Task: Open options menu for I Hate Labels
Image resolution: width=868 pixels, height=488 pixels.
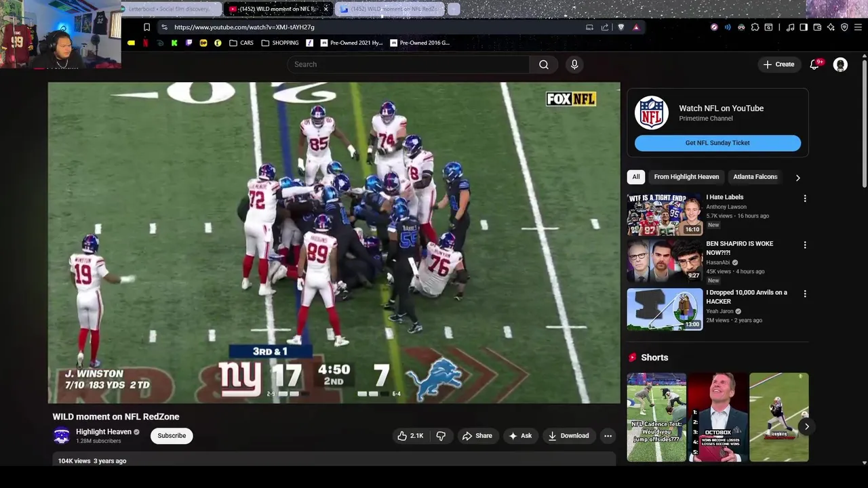Action: 805,199
